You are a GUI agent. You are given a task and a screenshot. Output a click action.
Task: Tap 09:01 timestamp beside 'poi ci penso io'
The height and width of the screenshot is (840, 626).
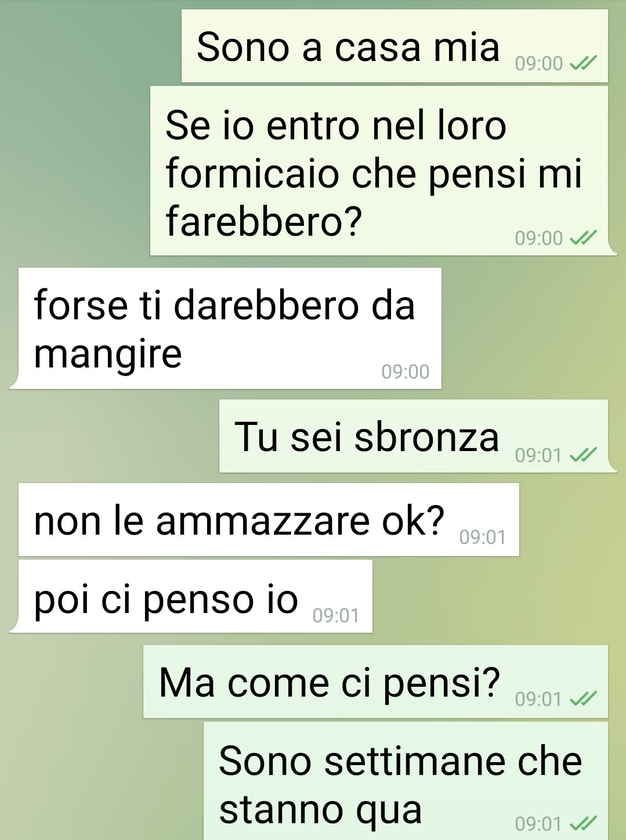pos(336,615)
